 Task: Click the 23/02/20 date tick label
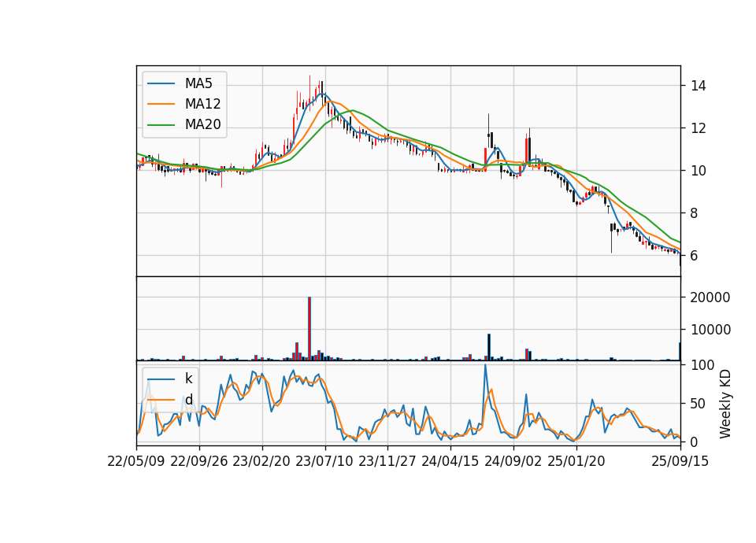pos(261,461)
